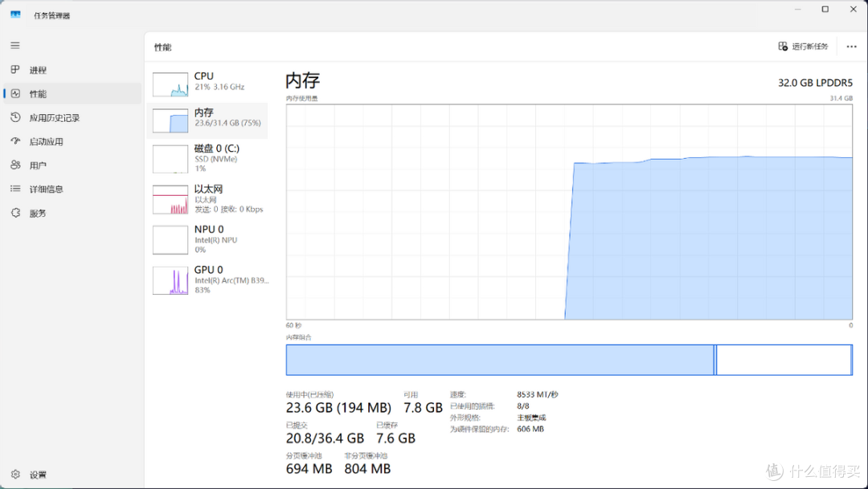The height and width of the screenshot is (489, 868).
Task: Click the 23.6 GB (194 MB) in-use value
Action: (x=338, y=408)
